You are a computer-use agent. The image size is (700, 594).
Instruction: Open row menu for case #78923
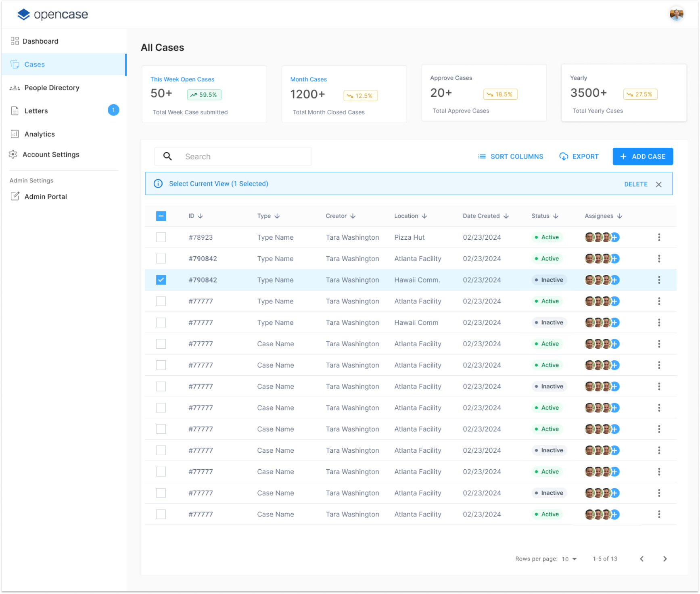[659, 237]
